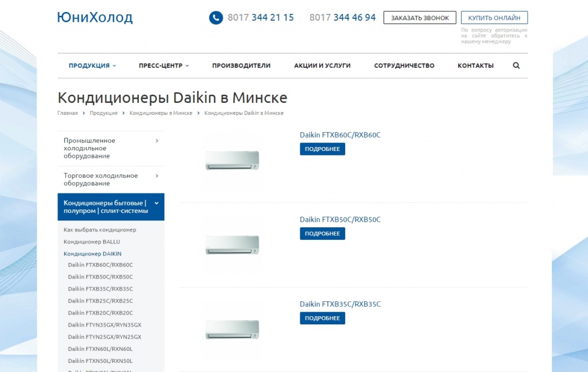Viewport: 588px width, 372px height.
Task: Collapse Кондиционеры бытовые section chevron
Action: tap(157, 203)
